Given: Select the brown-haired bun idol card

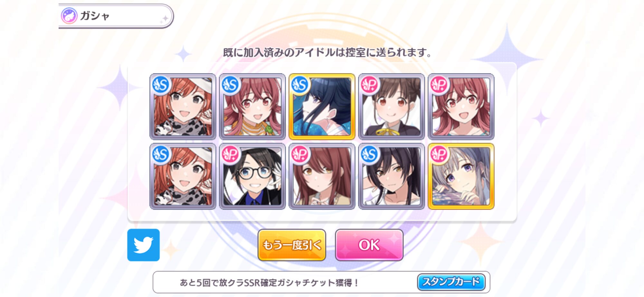Looking at the screenshot, I should pos(392,107).
